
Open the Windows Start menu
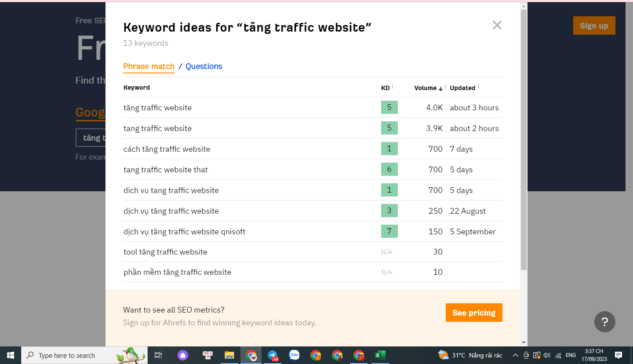tap(11, 355)
